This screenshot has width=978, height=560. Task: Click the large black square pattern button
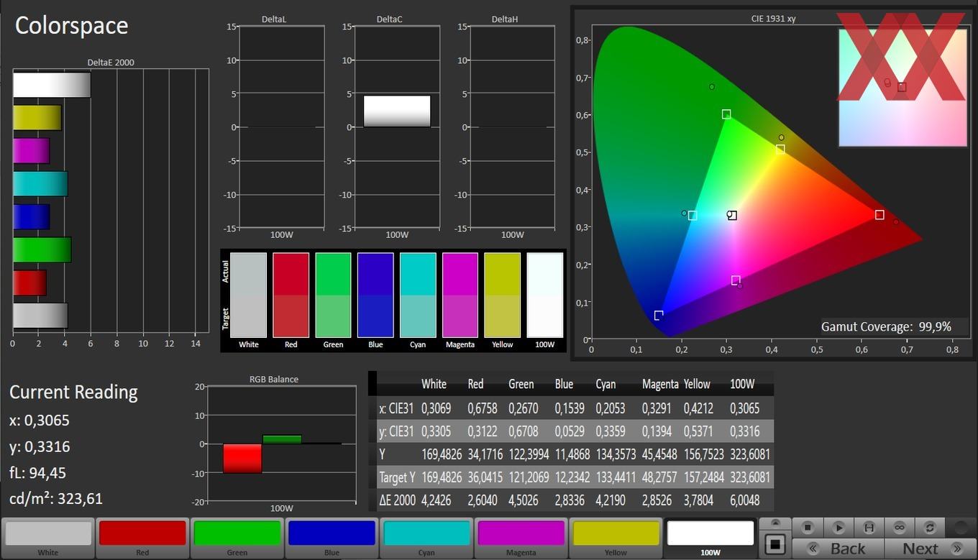[774, 544]
